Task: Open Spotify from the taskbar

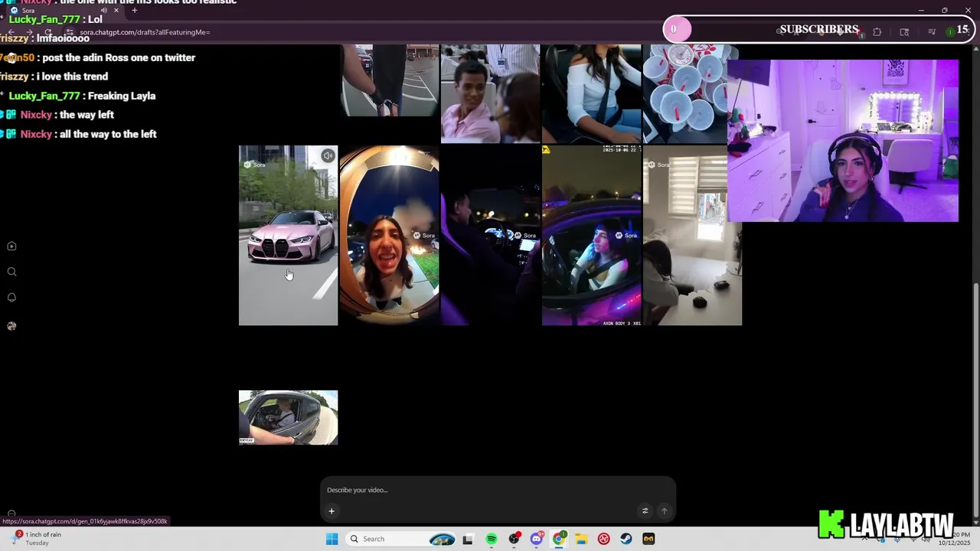Action: (x=491, y=539)
